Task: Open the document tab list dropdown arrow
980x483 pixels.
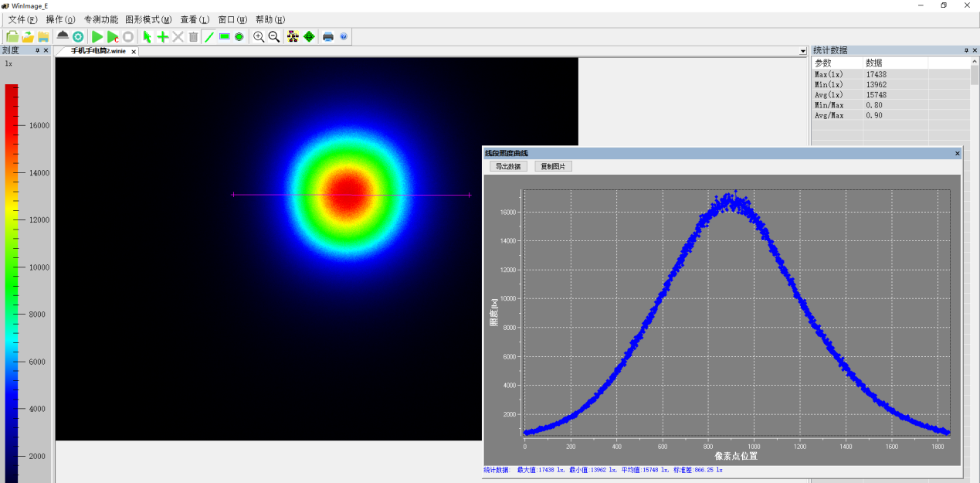Action: 803,51
